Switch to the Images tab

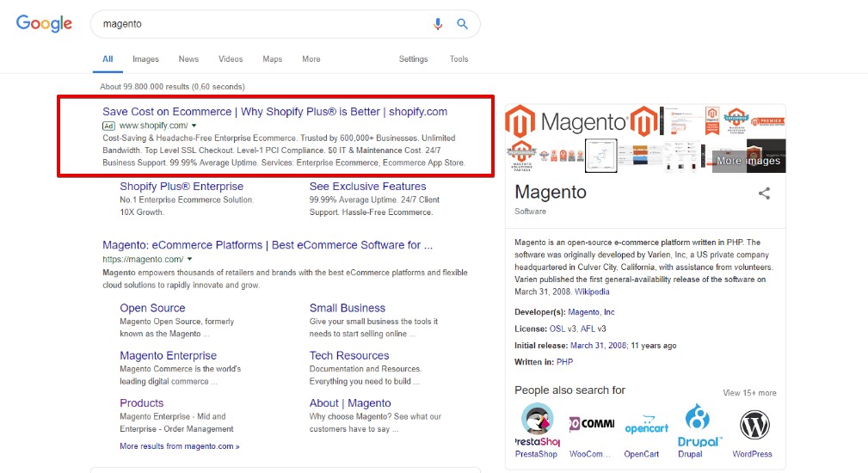coord(145,59)
